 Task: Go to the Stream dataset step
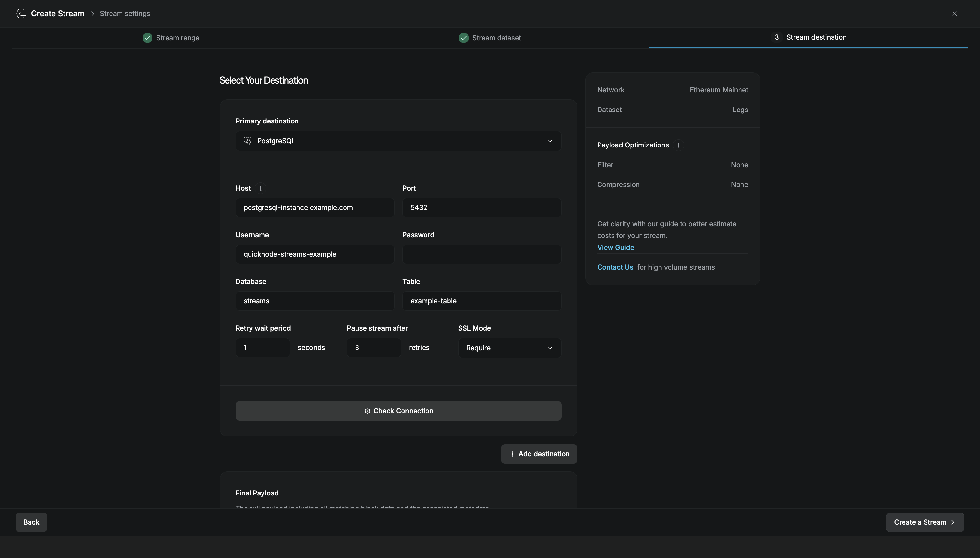(x=489, y=38)
